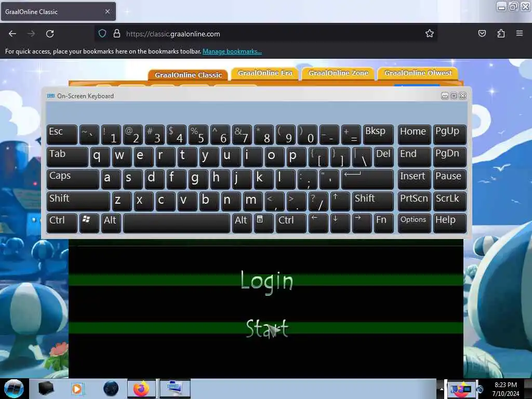Tap the Del key

(x=384, y=157)
